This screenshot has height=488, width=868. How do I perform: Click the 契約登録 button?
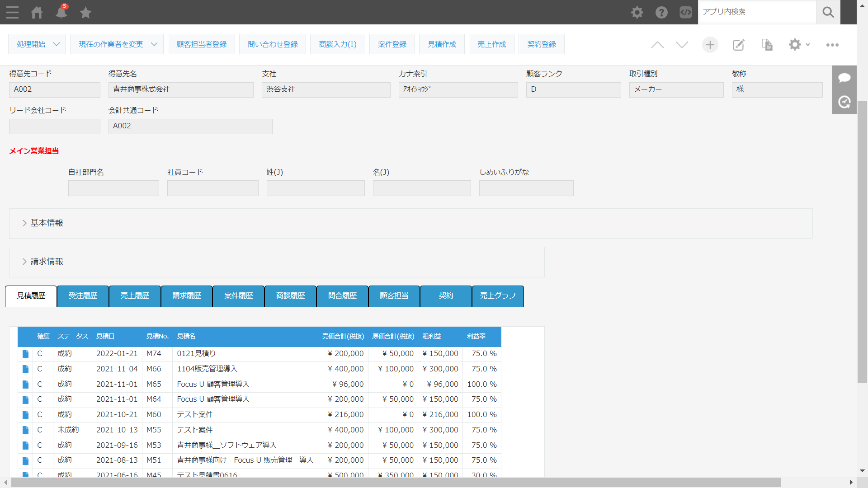(x=541, y=44)
